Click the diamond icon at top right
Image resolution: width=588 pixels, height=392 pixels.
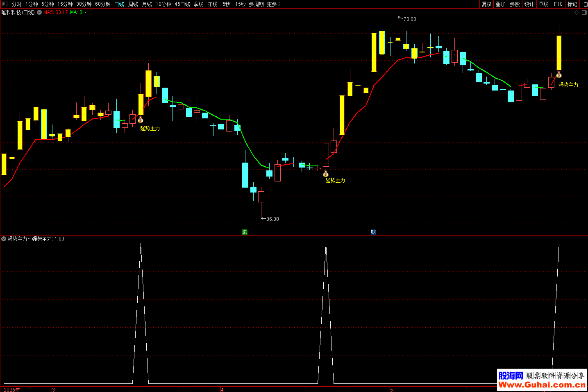tap(577, 13)
